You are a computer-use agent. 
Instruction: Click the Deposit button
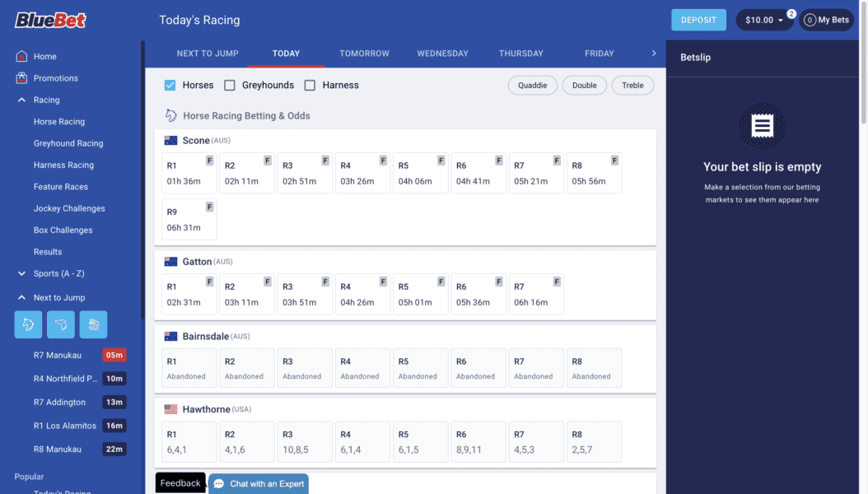point(698,20)
